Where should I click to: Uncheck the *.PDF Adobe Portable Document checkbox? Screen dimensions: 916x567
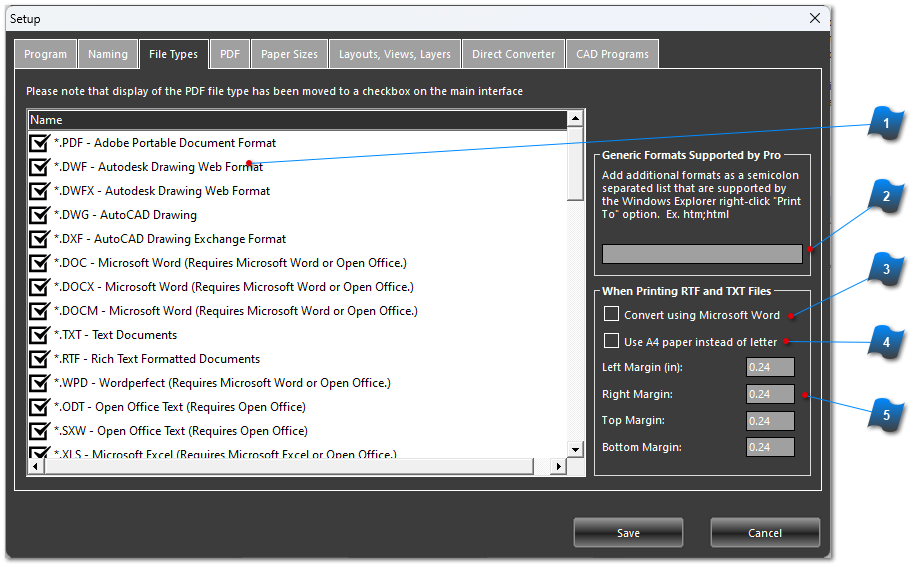[39, 144]
